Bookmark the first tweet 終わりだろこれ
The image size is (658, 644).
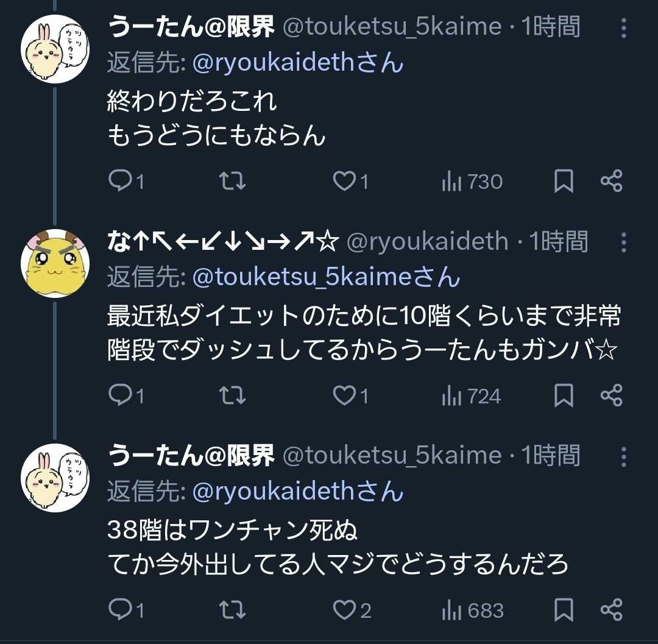(564, 181)
